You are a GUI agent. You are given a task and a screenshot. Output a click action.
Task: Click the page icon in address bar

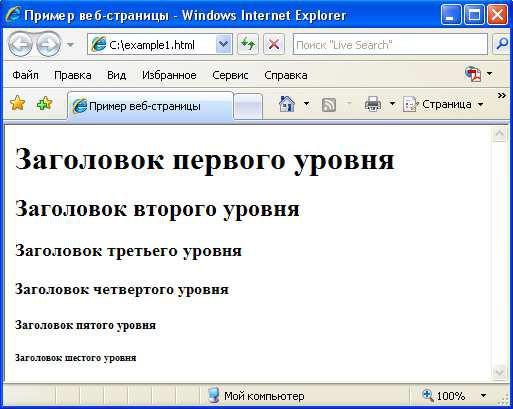(x=99, y=44)
